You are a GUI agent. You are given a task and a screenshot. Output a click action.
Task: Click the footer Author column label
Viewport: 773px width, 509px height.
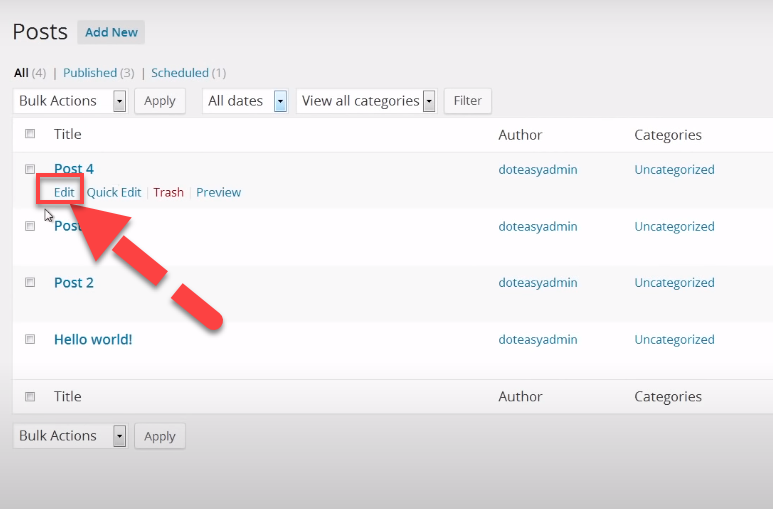tap(520, 397)
